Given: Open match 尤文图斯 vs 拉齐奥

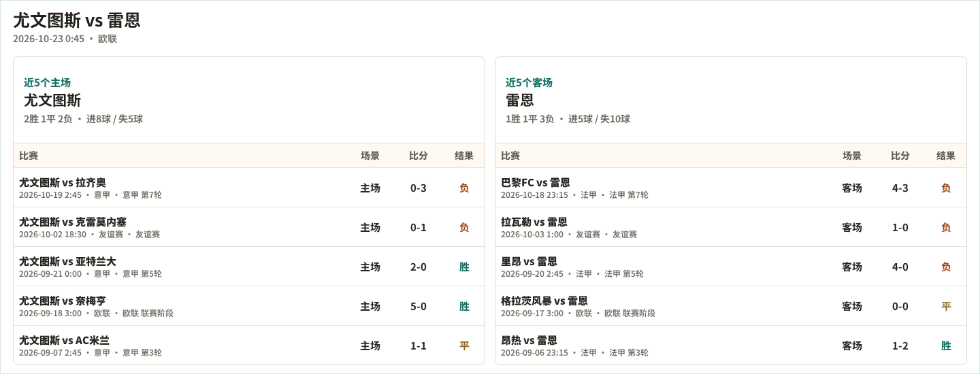Looking at the screenshot, I should point(249,188).
